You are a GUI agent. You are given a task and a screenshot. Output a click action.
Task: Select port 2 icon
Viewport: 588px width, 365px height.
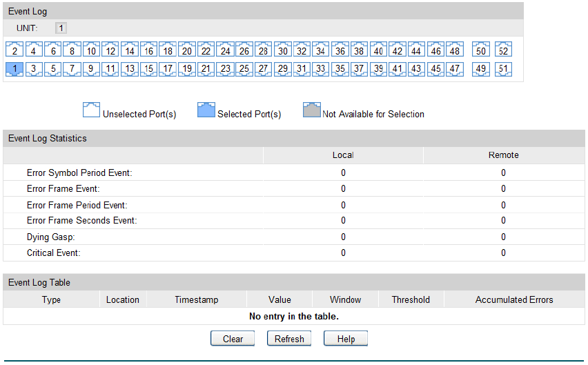coord(14,50)
